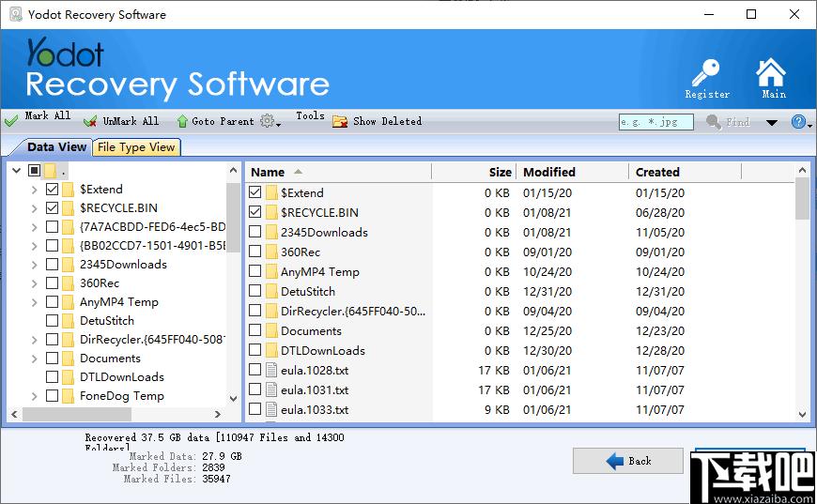Click the Show Deleted folder icon
This screenshot has width=817, height=504.
pos(340,122)
